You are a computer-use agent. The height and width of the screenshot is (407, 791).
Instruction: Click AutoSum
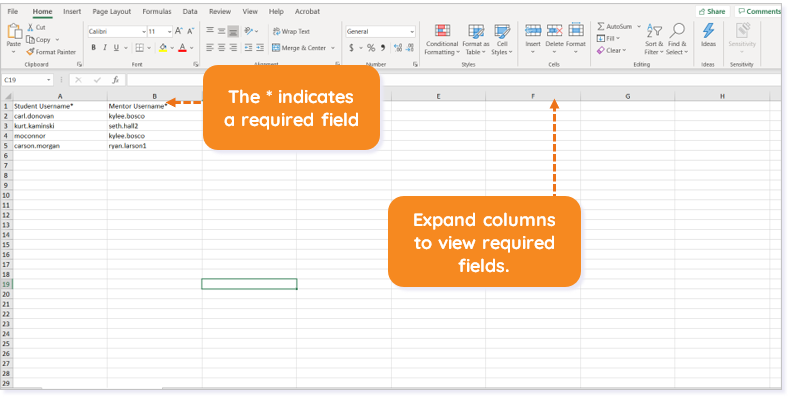614,27
